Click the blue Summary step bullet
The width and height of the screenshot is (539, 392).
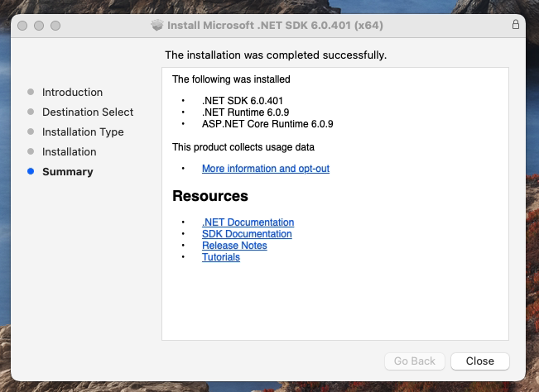coord(31,171)
